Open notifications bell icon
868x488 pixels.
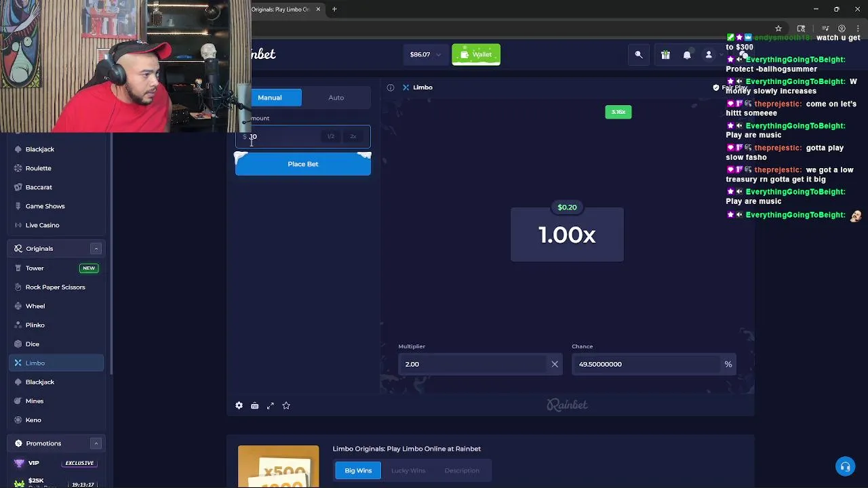tap(687, 55)
